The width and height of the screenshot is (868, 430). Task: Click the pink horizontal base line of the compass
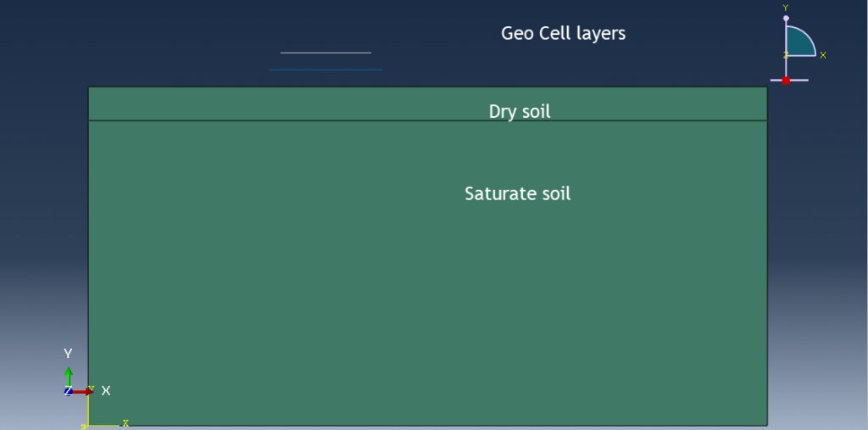pyautogui.click(x=789, y=81)
